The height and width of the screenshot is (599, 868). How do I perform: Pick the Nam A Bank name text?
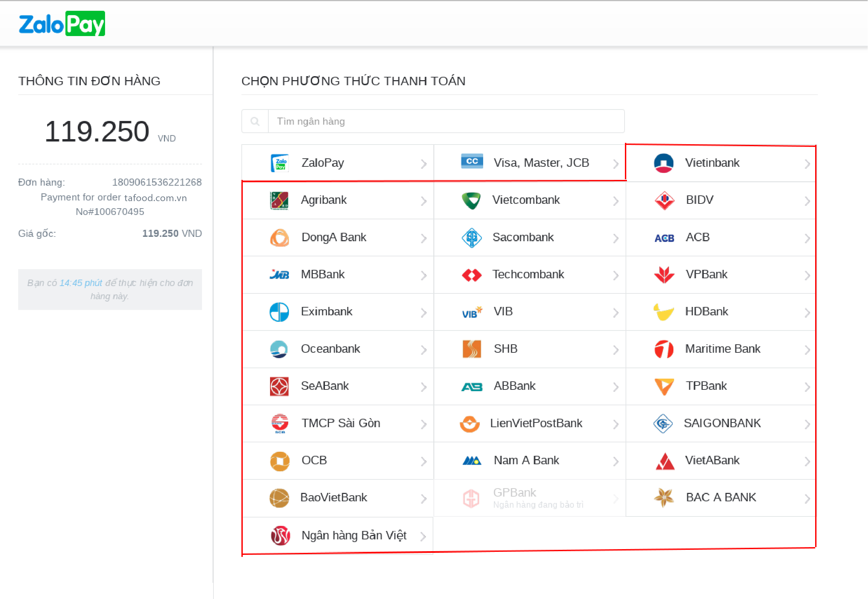[526, 461]
